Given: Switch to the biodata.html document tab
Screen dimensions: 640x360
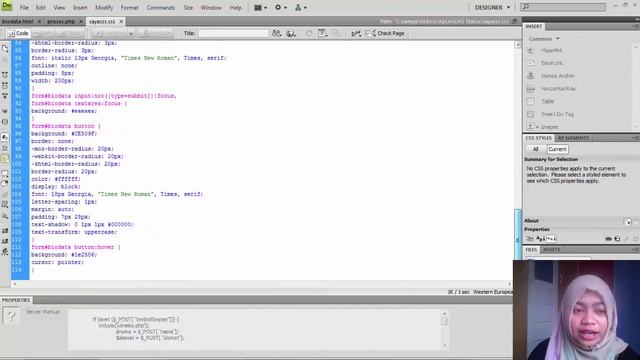Looking at the screenshot, I should [x=18, y=21].
